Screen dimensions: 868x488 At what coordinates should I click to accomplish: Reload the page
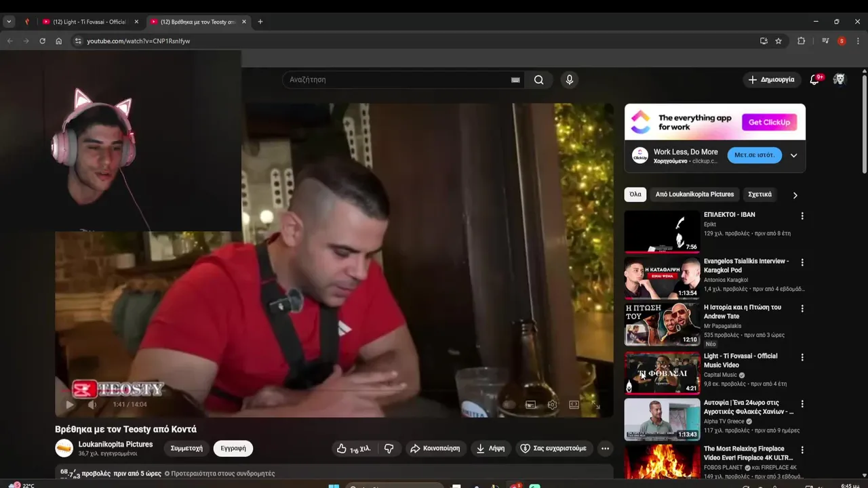coord(42,41)
